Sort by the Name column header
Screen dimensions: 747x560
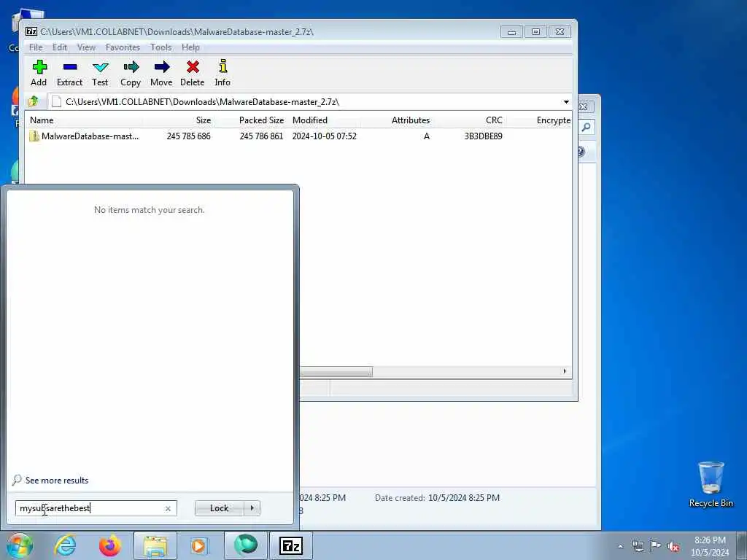pos(85,120)
